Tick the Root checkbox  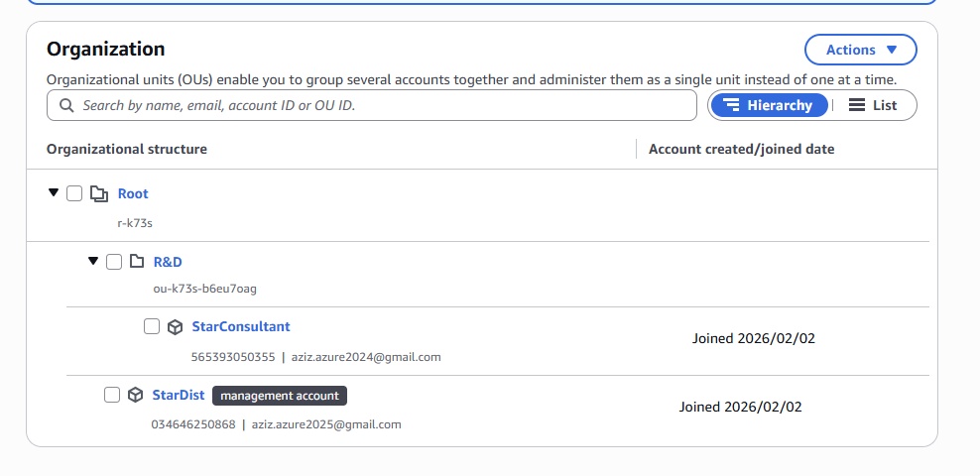point(74,194)
